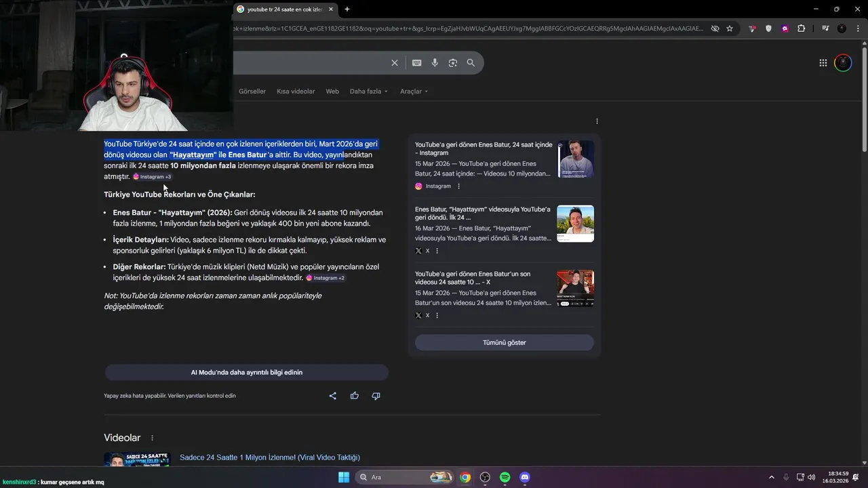This screenshot has height=488, width=868.
Task: Open the shield extension in the toolbar
Action: click(x=768, y=28)
